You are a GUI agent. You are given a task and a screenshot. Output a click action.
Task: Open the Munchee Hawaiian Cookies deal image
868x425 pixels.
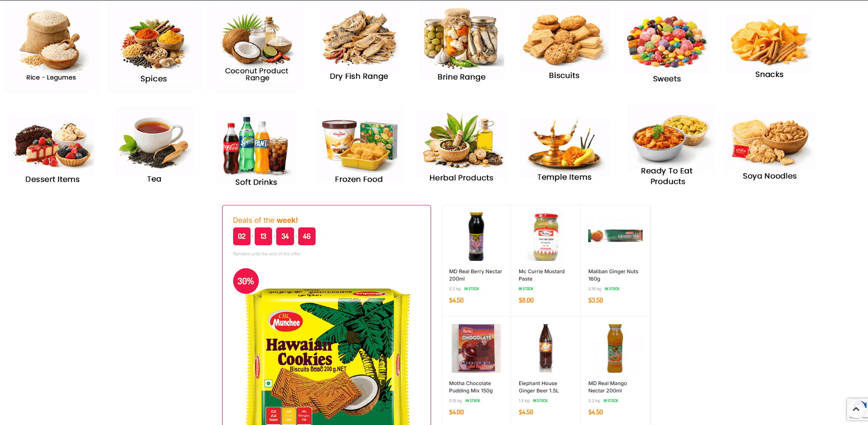[327, 355]
